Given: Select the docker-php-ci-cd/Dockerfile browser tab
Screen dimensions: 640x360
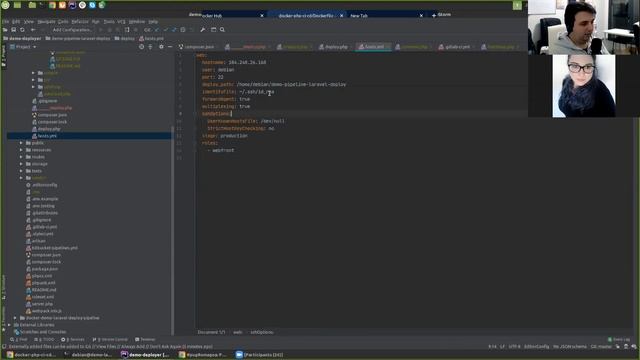Looking at the screenshot, I should tap(306, 16).
